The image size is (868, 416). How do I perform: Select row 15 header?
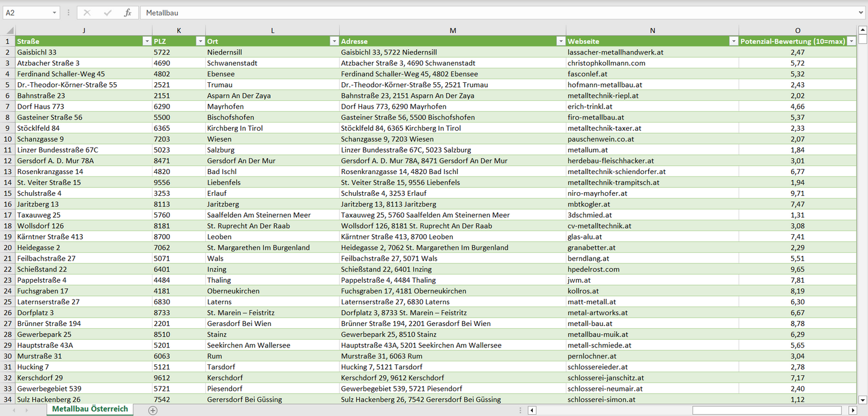pos(8,193)
